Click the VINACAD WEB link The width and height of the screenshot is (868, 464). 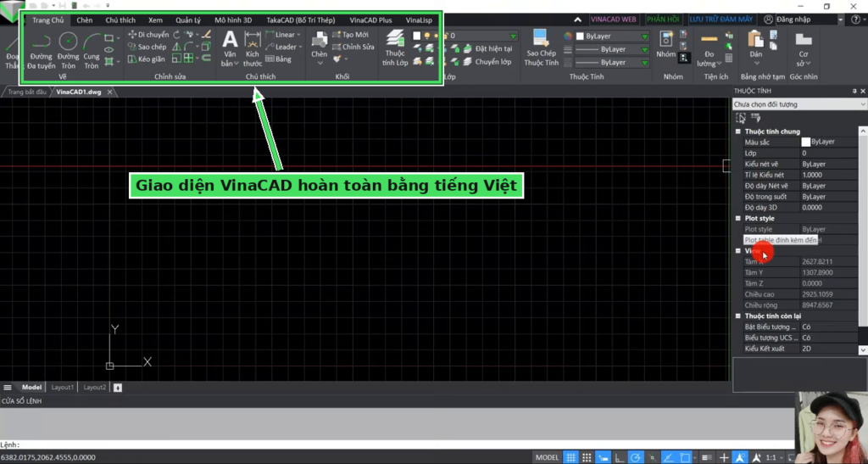(x=614, y=20)
